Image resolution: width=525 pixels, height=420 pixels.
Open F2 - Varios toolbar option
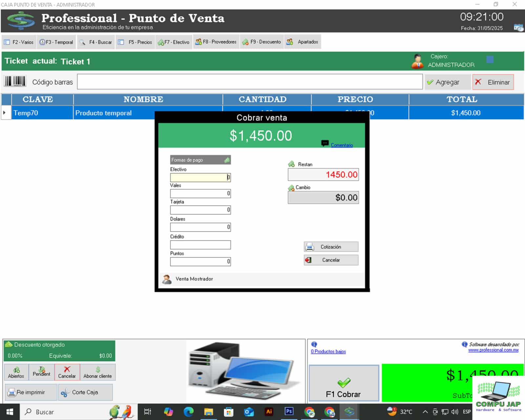tap(19, 42)
